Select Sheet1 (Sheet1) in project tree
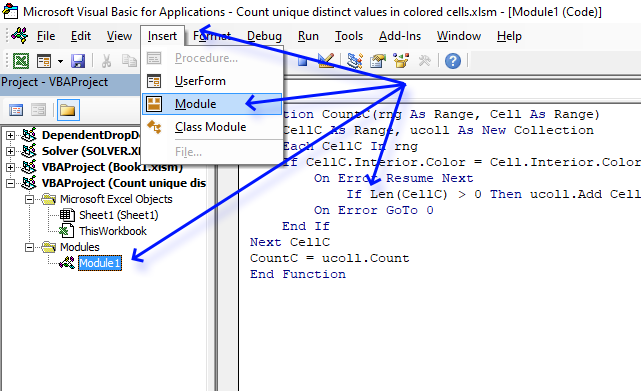Screen dimensions: 641x391 click(119, 215)
